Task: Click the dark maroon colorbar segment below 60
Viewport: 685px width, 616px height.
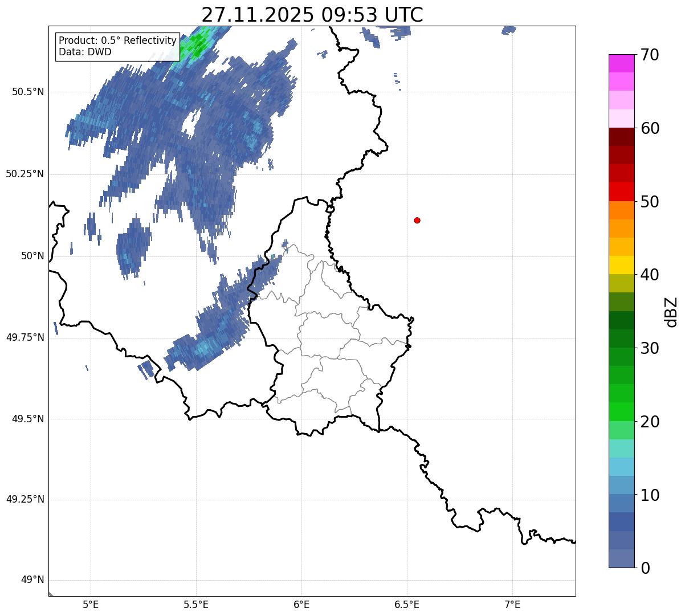Action: (622, 137)
